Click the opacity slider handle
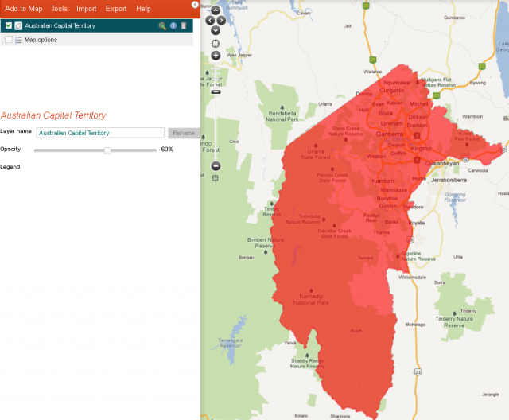 click(x=107, y=150)
